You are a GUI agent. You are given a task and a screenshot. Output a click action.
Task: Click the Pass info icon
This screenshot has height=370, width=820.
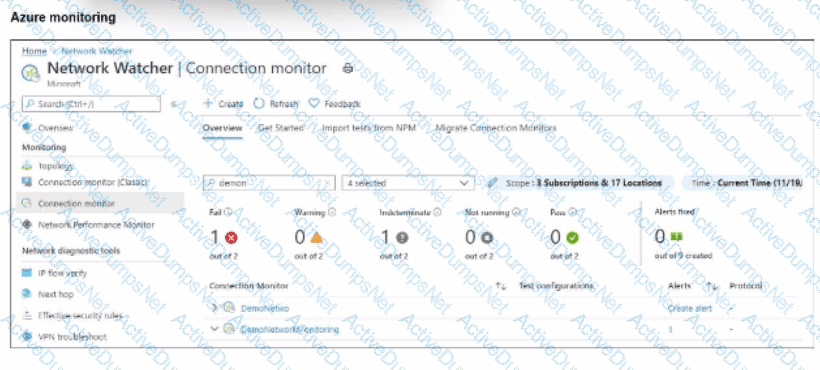click(572, 212)
